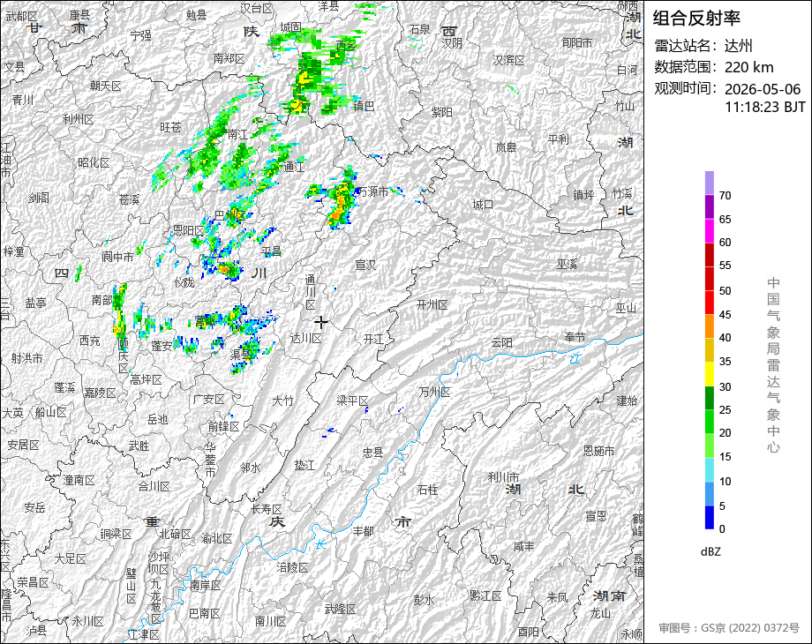
Task: Click the '丰都' map label
Action: (x=363, y=530)
